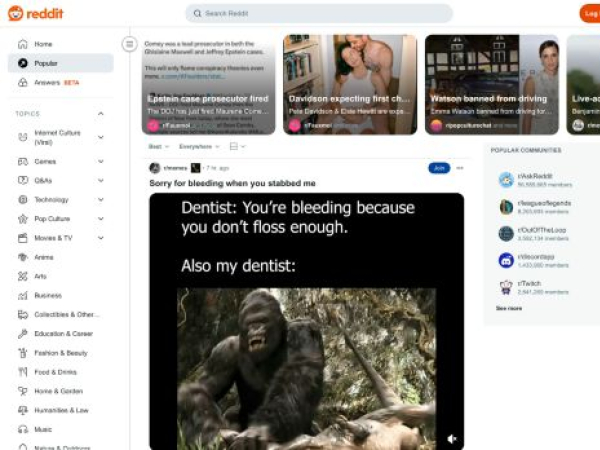
Task: Open the Davidson expecting first child card
Action: [350, 85]
